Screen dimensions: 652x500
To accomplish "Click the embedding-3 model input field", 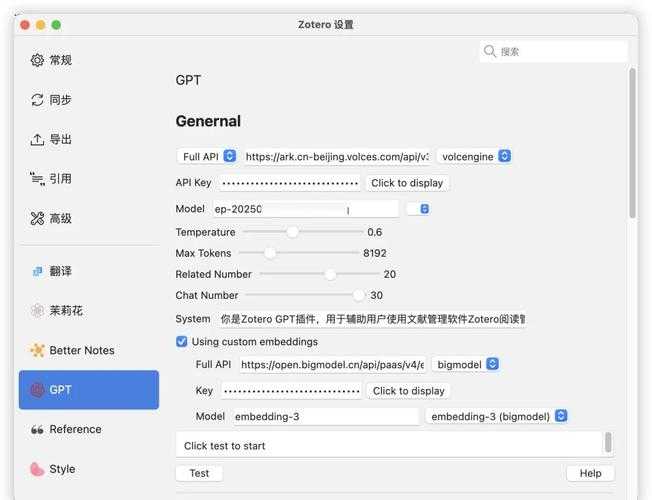I will coord(326,416).
